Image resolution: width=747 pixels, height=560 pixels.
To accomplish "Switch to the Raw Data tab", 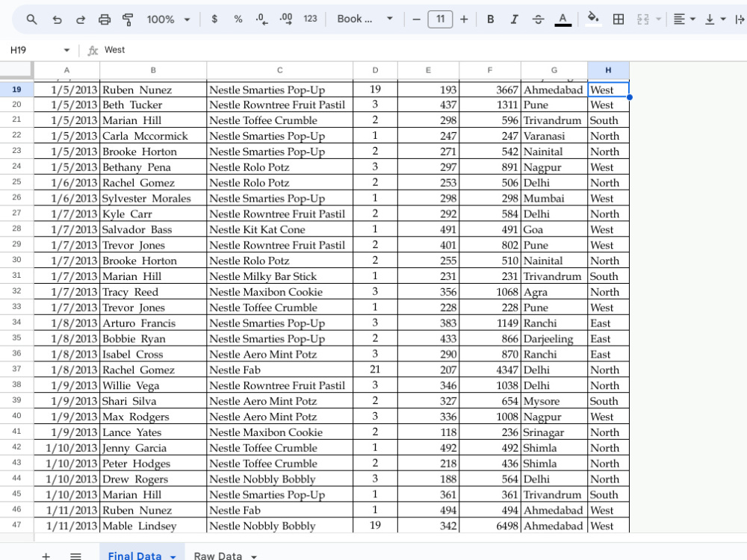I will point(217,556).
